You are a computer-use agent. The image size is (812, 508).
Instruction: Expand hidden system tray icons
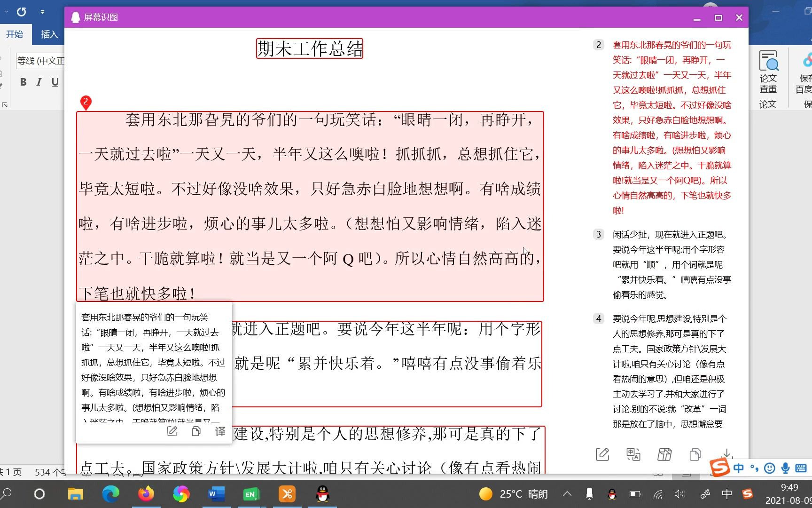pos(567,494)
